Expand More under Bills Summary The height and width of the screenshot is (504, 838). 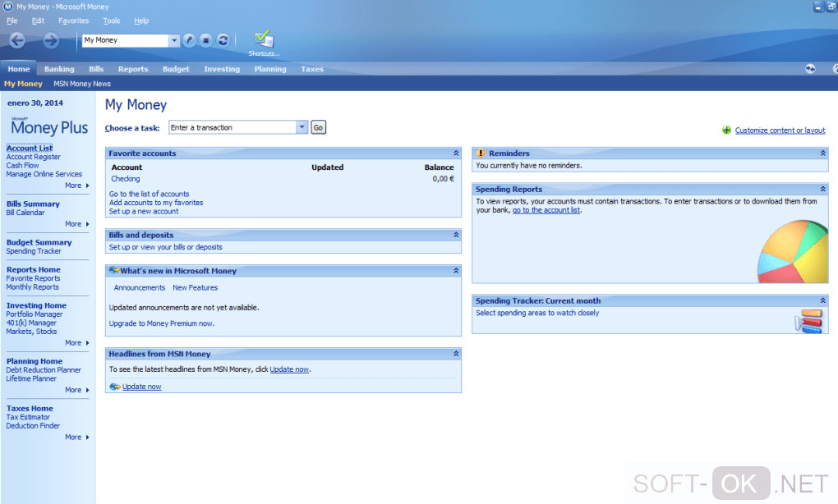pyautogui.click(x=77, y=224)
